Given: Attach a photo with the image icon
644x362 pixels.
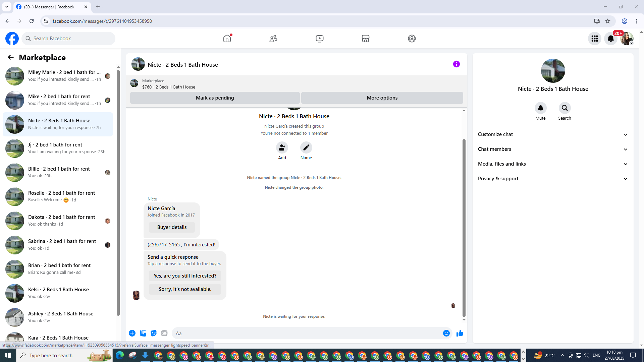Looking at the screenshot, I should [143, 333].
